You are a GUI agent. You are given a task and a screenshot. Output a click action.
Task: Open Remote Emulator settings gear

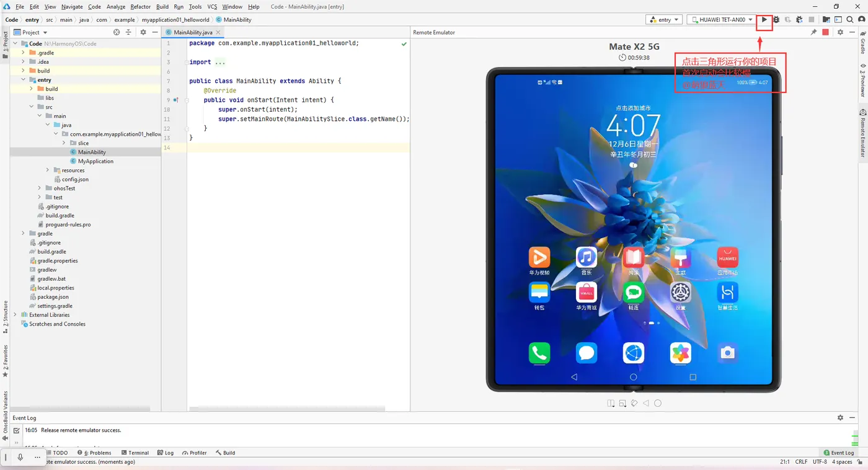click(x=841, y=32)
